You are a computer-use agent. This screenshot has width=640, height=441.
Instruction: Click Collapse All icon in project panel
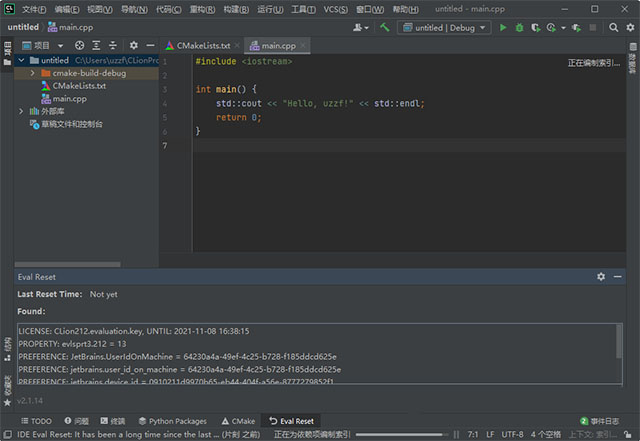click(x=112, y=46)
